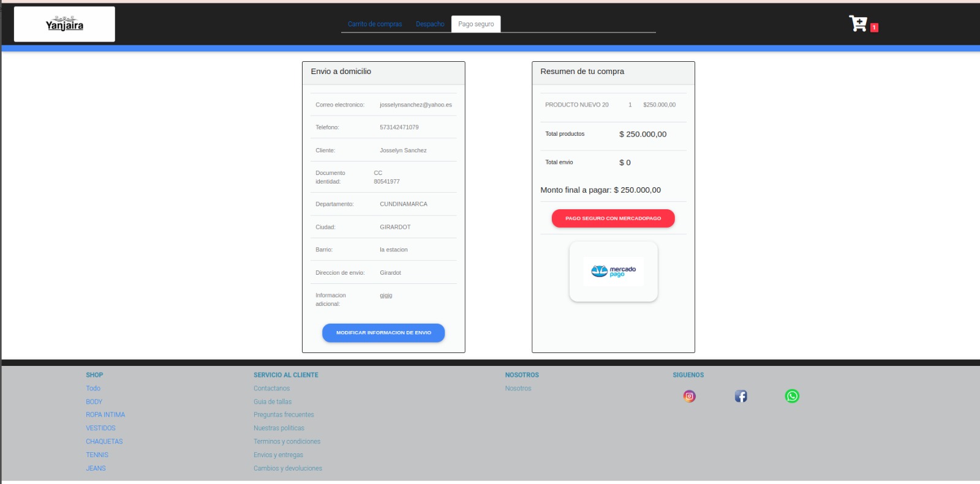980x484 pixels.
Task: Select the Pago seguro tab
Action: (x=476, y=24)
